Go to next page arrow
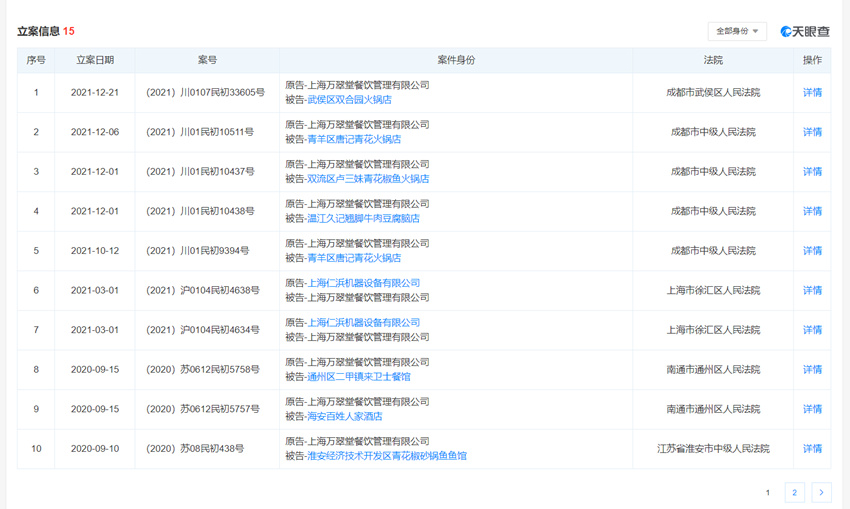 [x=821, y=492]
